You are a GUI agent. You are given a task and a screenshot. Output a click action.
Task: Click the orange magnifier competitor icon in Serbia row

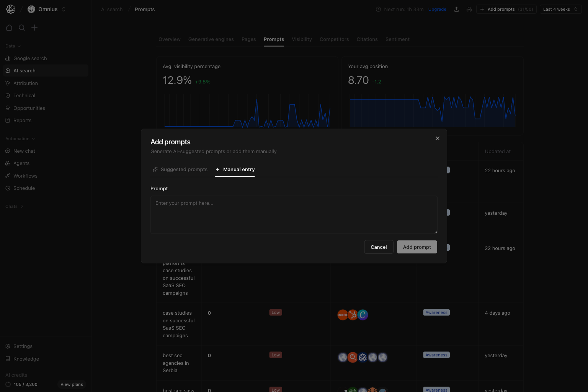pyautogui.click(x=353, y=357)
